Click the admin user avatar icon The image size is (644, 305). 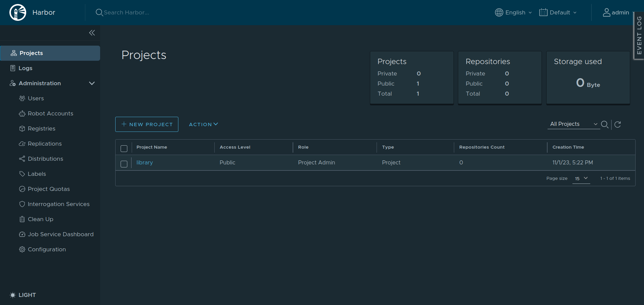point(606,12)
